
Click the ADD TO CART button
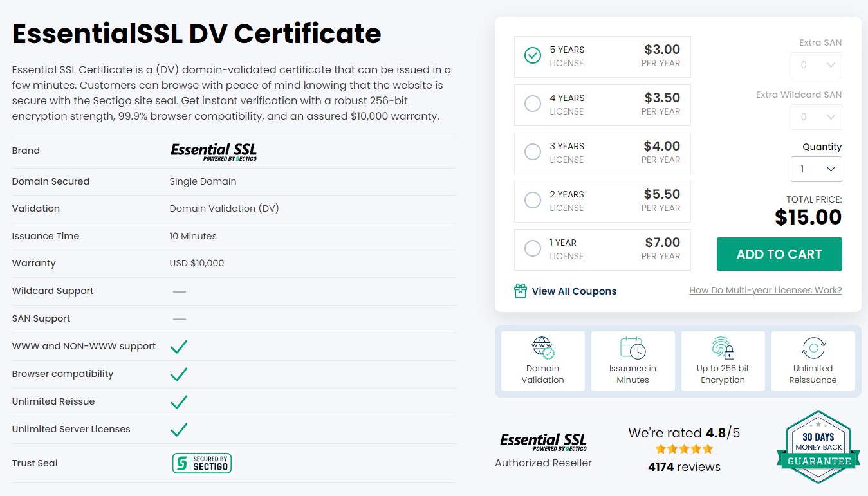779,254
